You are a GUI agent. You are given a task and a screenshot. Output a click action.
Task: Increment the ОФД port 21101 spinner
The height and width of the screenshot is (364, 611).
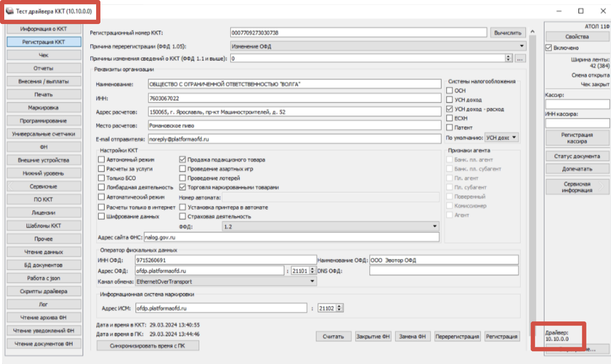coord(311,269)
